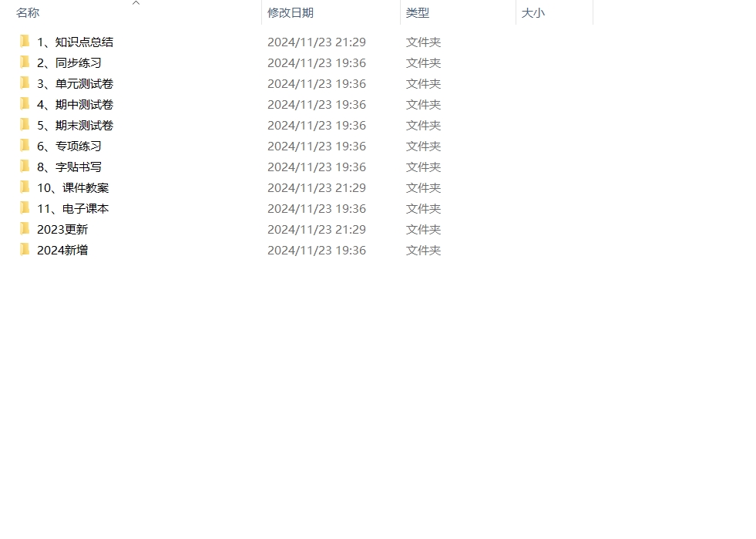
Task: Click folder icon of 4、期中测试卷
Action: (25, 104)
